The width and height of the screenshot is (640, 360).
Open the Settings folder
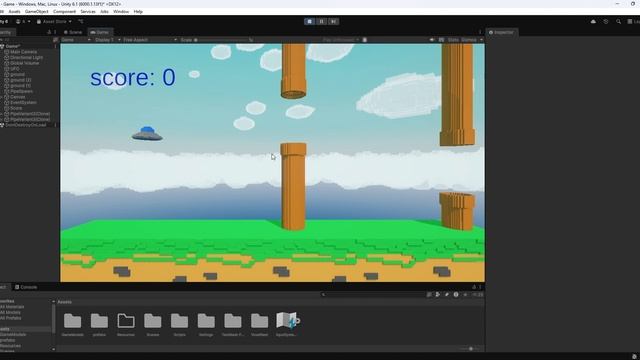point(206,325)
